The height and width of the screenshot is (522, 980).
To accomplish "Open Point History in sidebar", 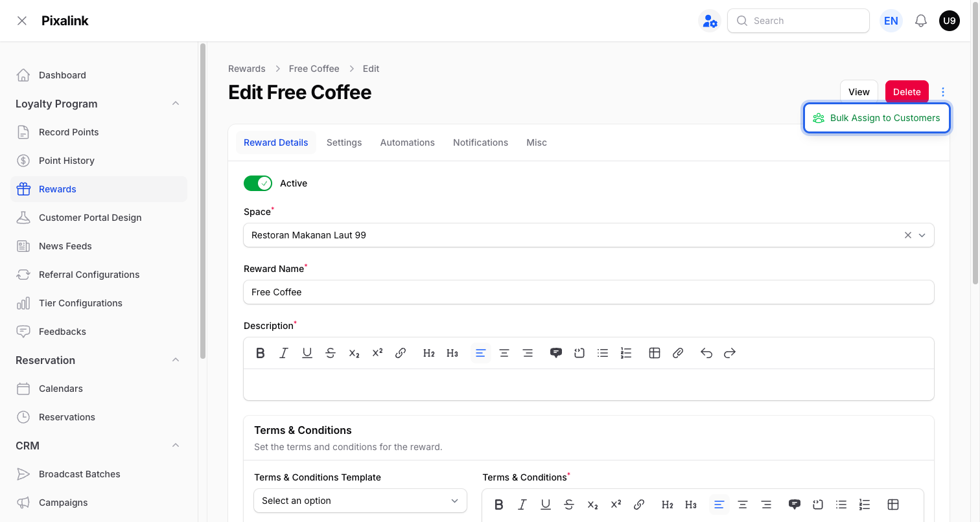I will pos(99,161).
